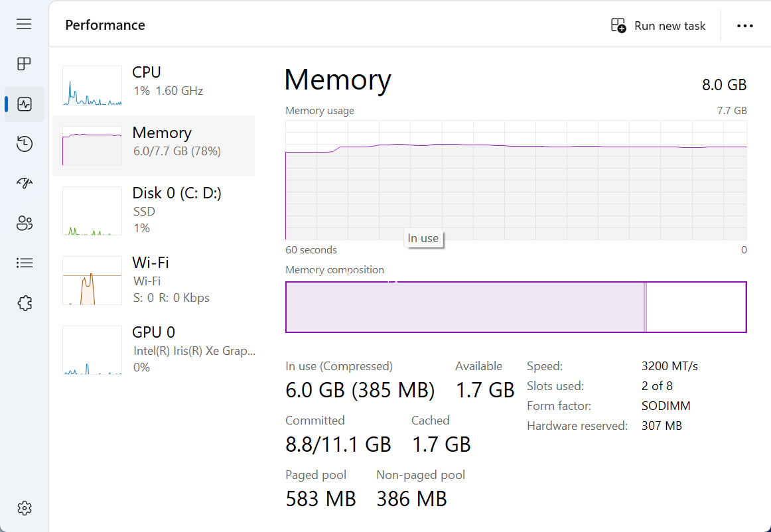Click the Memory usage graph

click(516, 192)
